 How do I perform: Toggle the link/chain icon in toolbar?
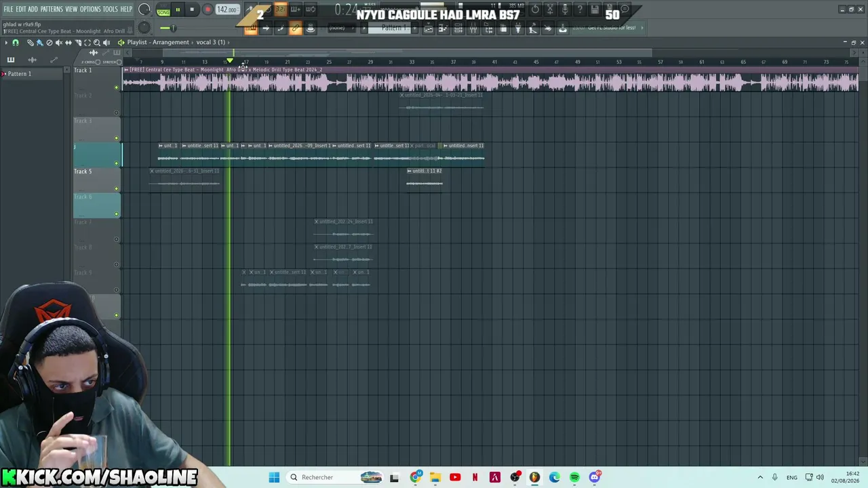pos(295,28)
